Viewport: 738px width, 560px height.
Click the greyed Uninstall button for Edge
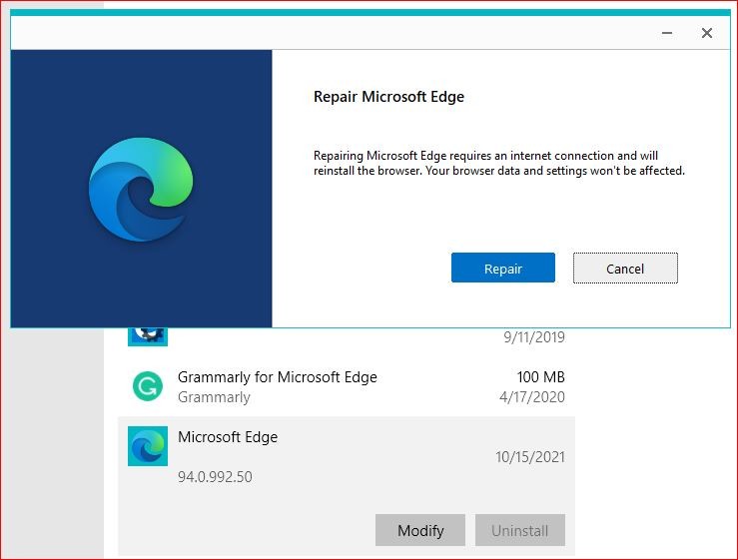tap(519, 530)
